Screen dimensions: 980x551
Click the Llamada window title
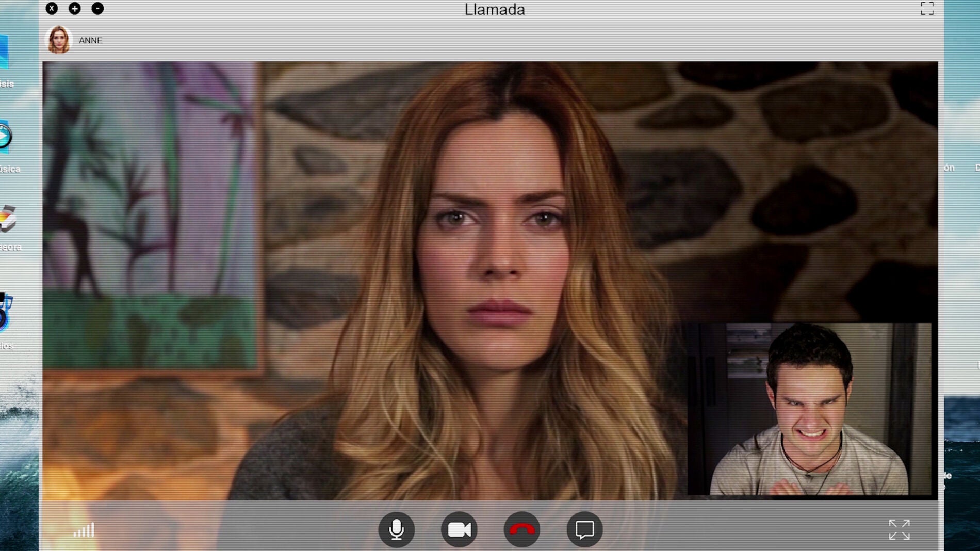(495, 10)
